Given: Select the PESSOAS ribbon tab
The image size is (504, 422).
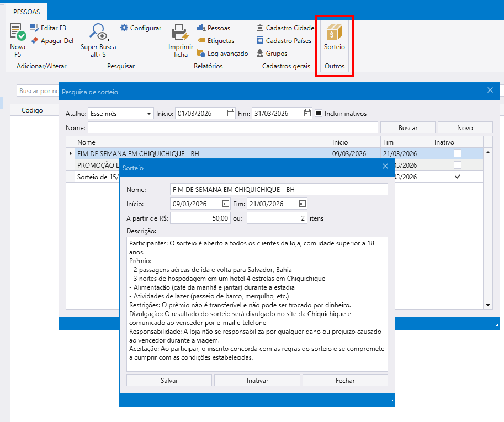Looking at the screenshot, I should click(26, 12).
